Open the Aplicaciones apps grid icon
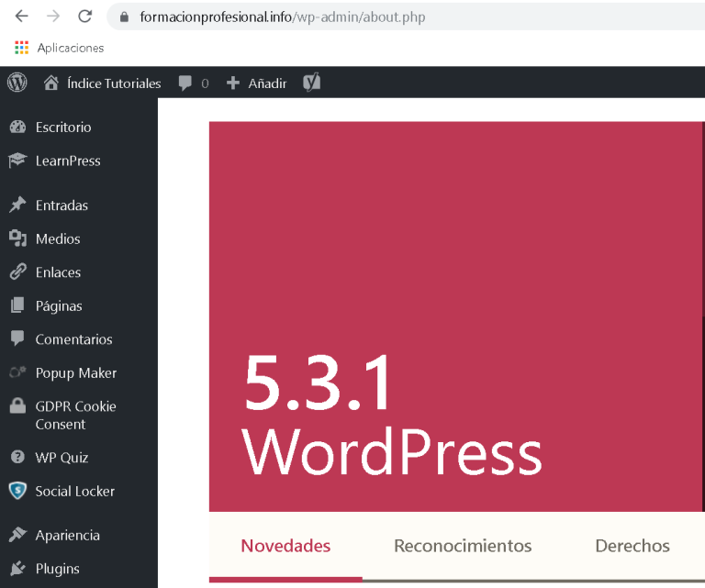705x588 pixels. (x=22, y=48)
